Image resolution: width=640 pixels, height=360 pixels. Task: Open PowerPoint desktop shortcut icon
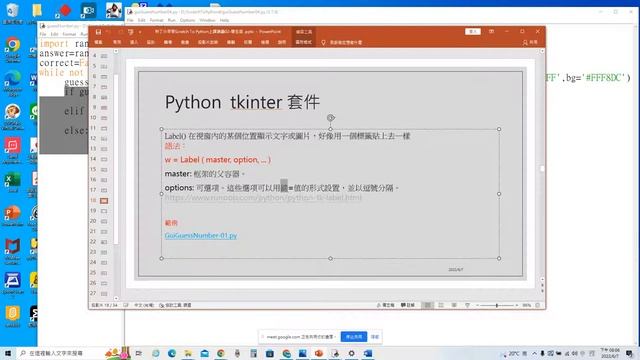point(13,216)
